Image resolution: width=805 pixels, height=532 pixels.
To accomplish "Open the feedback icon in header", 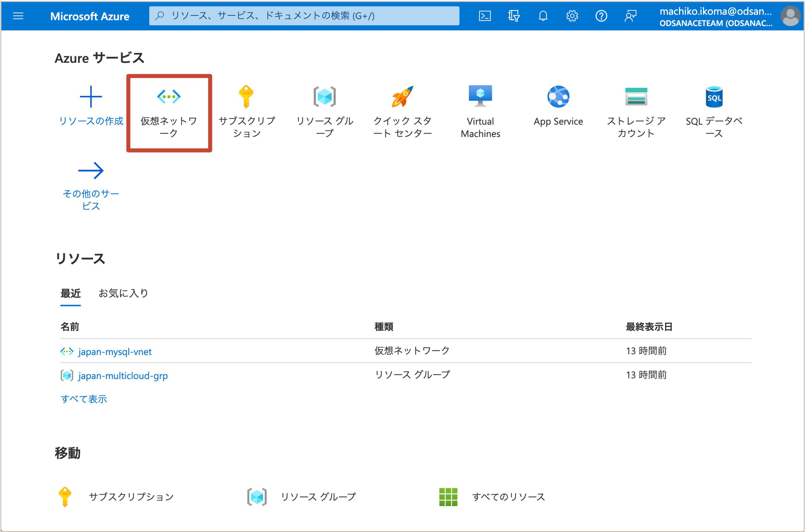I will (630, 16).
